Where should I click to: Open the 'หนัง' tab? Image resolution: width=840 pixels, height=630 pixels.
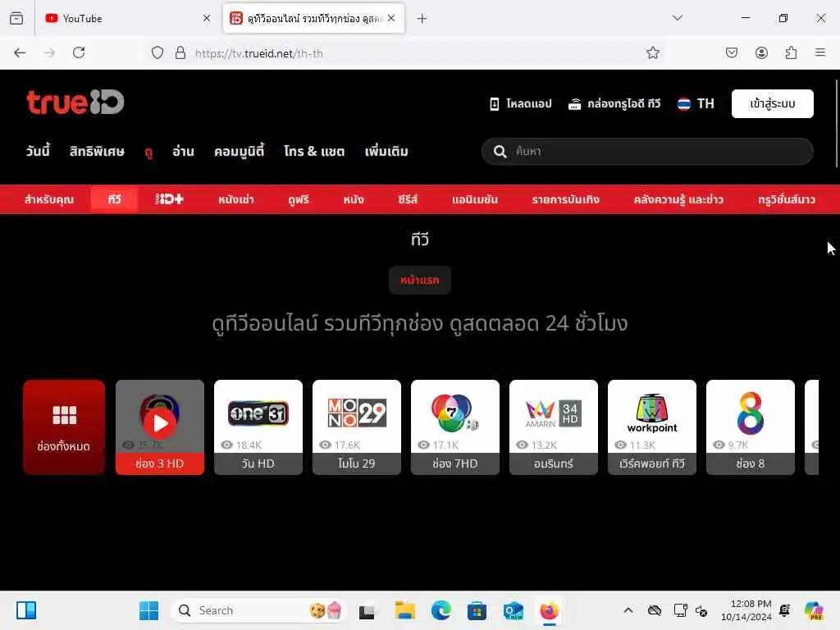[354, 199]
